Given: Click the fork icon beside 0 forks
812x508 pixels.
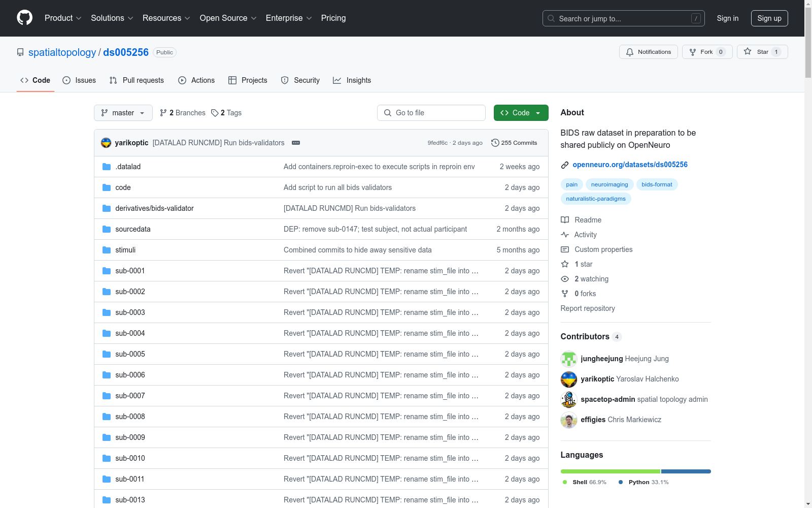Looking at the screenshot, I should click(565, 294).
